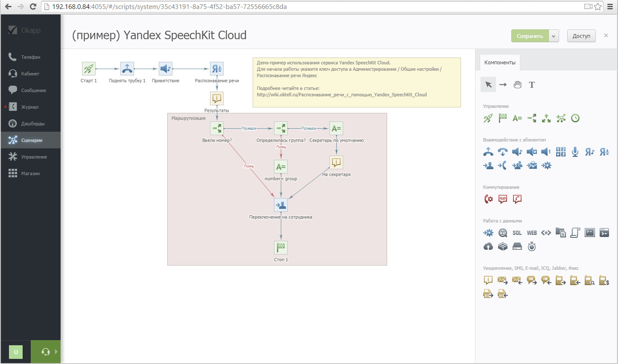The height and width of the screenshot is (364, 618).
Task: Click the browser address bar
Action: click(x=299, y=6)
